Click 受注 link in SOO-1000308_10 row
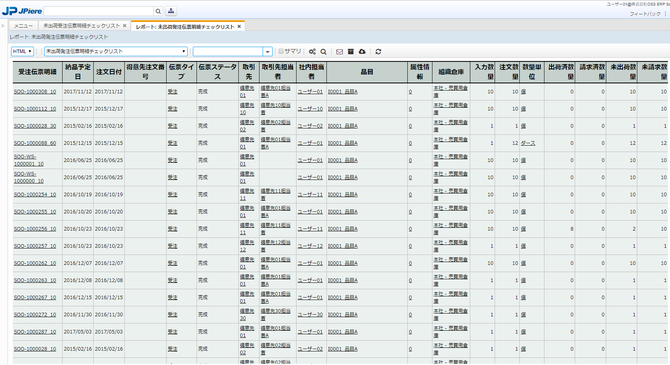The image size is (670, 365). point(172,92)
